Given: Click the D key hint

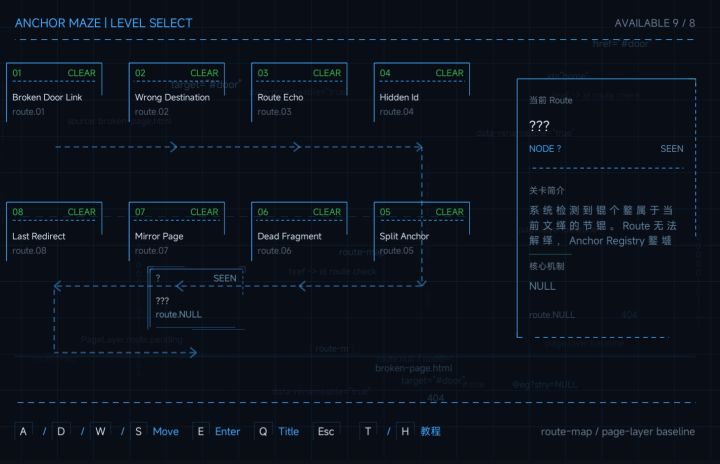Looking at the screenshot, I should click(61, 431).
